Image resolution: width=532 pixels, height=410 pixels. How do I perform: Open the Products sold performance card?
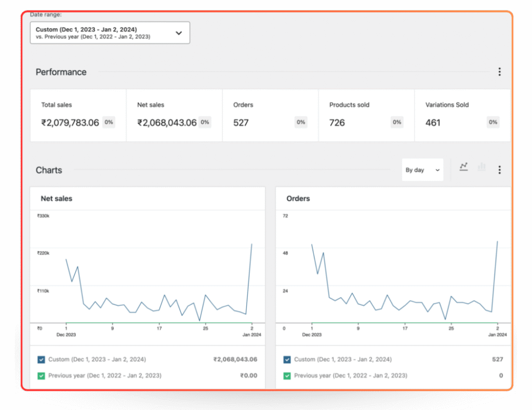click(366, 115)
